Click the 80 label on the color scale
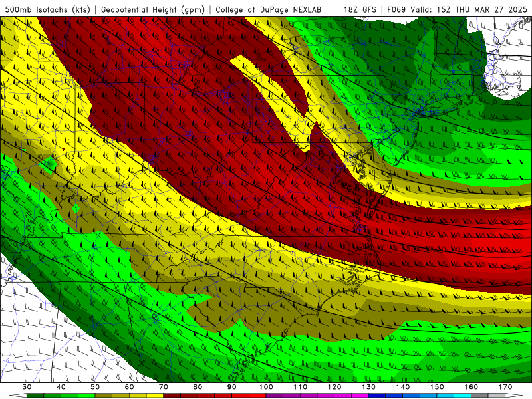This screenshot has width=532, height=399. click(198, 387)
